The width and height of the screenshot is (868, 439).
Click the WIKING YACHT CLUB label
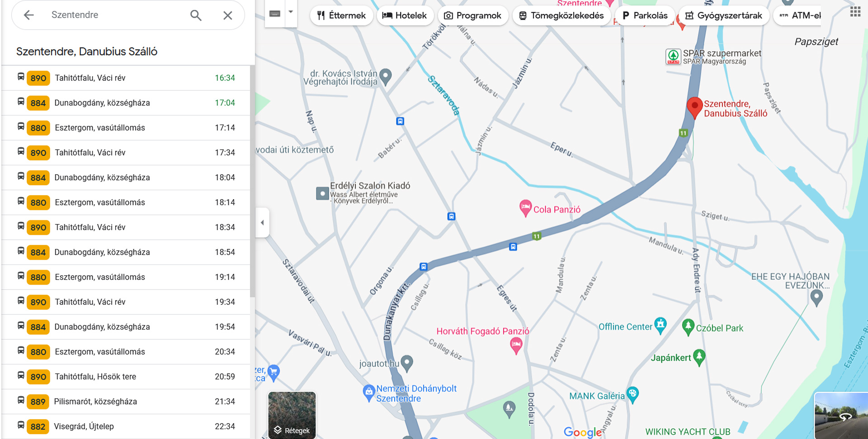tap(688, 432)
